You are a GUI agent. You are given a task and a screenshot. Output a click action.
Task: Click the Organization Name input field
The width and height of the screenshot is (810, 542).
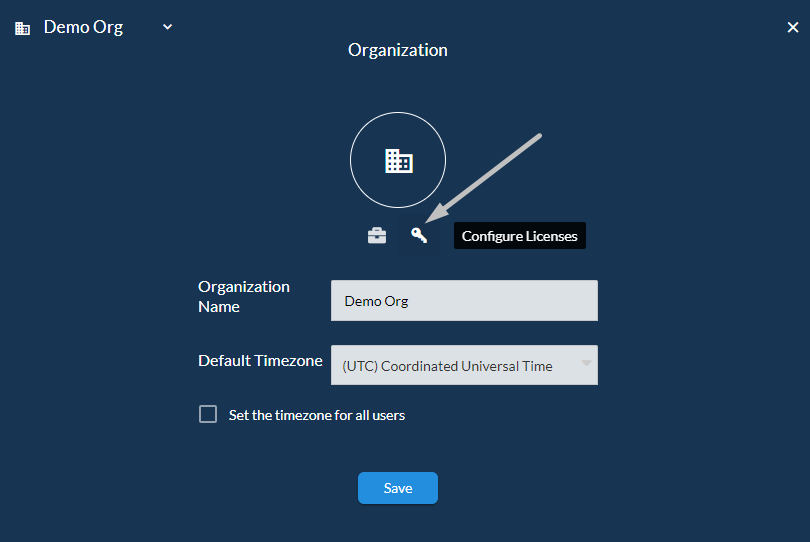[x=464, y=301]
